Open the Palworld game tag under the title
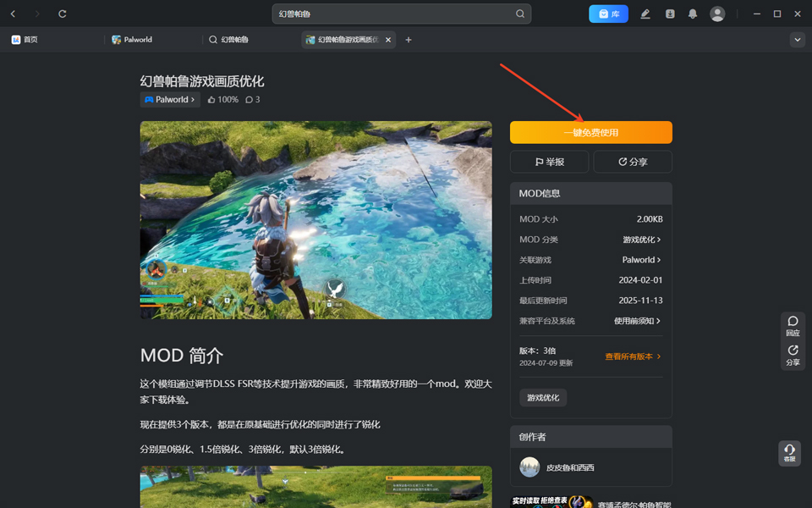This screenshot has width=812, height=508. tap(170, 100)
